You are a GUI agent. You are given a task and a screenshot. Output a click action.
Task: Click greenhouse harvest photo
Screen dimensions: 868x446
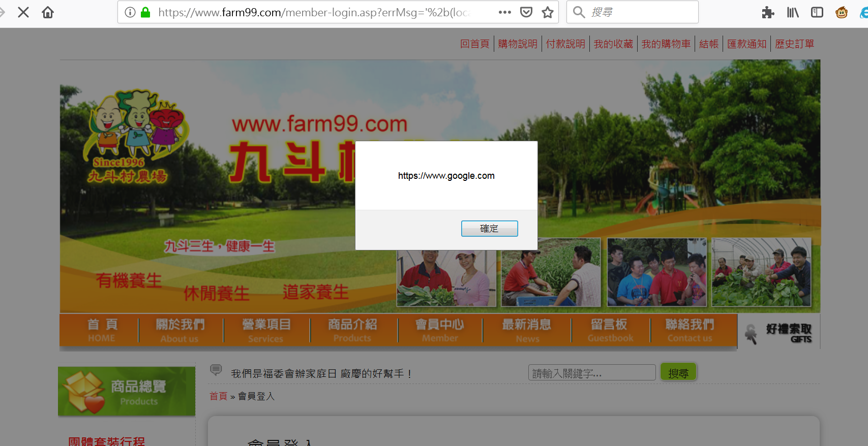tap(761, 272)
